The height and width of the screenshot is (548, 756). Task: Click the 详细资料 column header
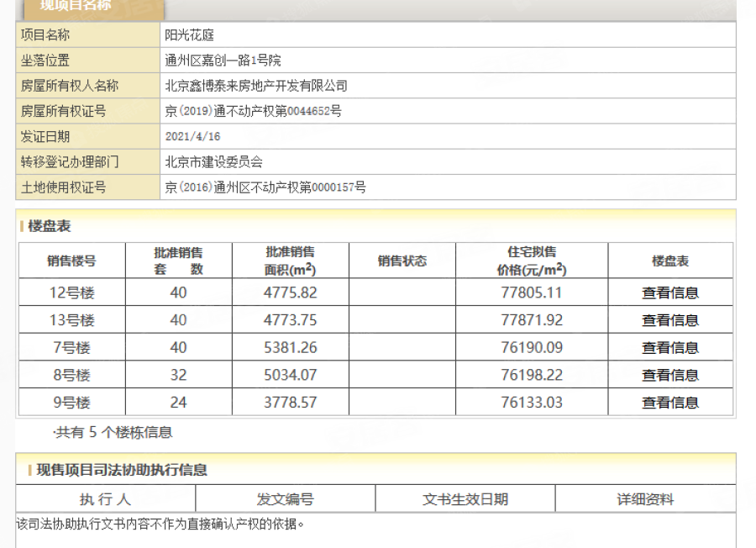point(645,499)
